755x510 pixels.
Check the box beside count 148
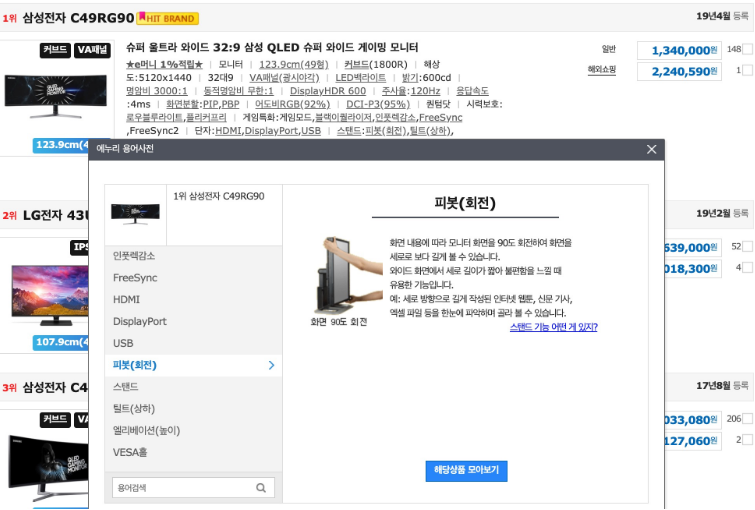click(747, 49)
